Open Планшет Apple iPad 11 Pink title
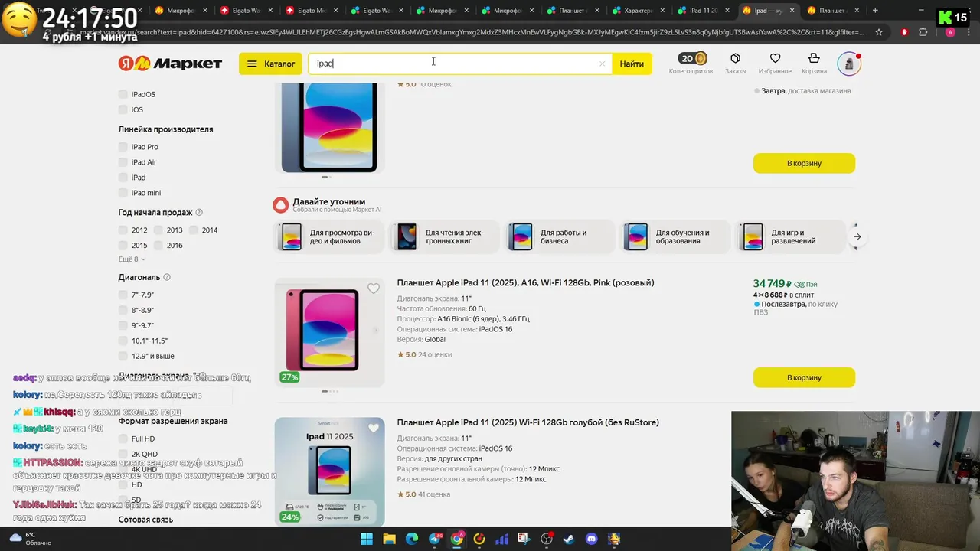 pyautogui.click(x=525, y=282)
